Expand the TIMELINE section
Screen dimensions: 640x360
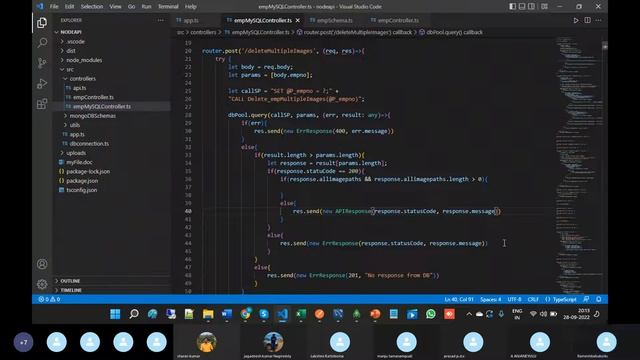71,290
